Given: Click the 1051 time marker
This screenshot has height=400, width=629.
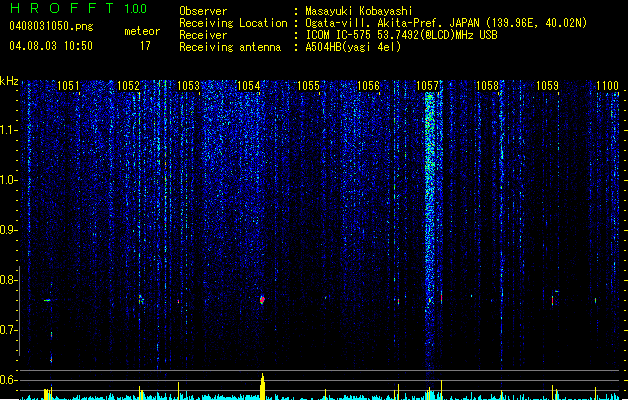Looking at the screenshot, I should (x=68, y=86).
